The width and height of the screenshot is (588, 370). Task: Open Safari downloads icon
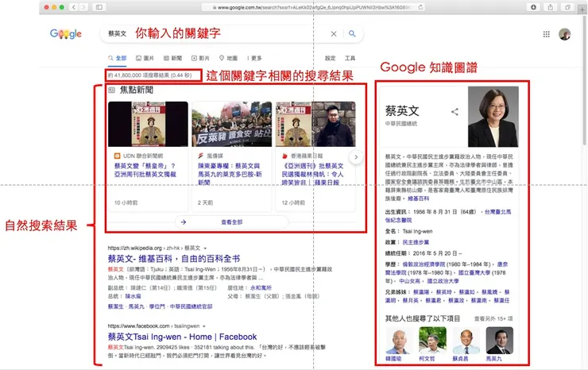533,7
